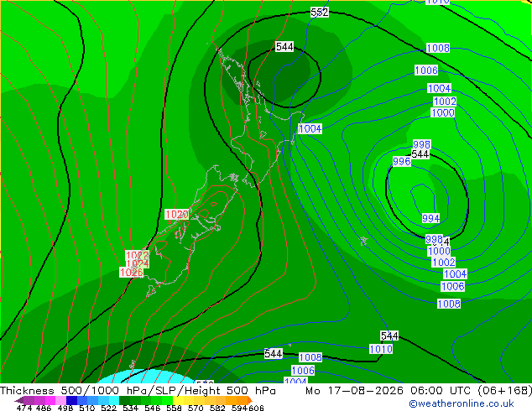Click the 544 label just below 552
Viewport: 532px width, 411px height.
pos(284,46)
